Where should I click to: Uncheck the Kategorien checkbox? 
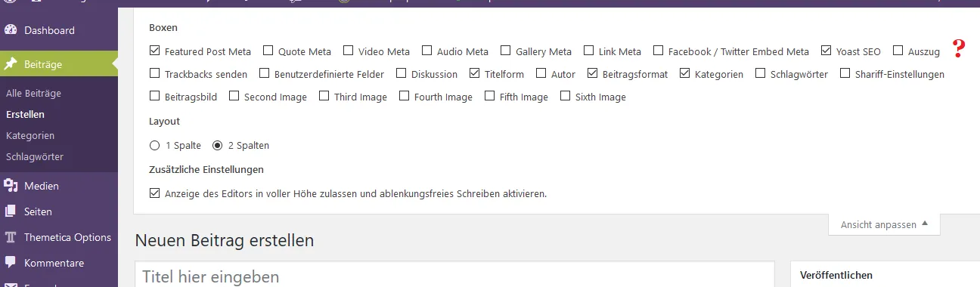(684, 74)
